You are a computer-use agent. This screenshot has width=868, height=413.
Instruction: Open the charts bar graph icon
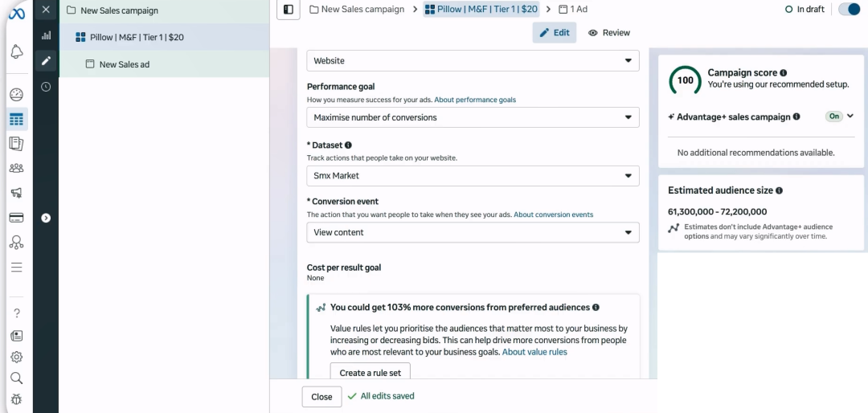click(x=46, y=35)
